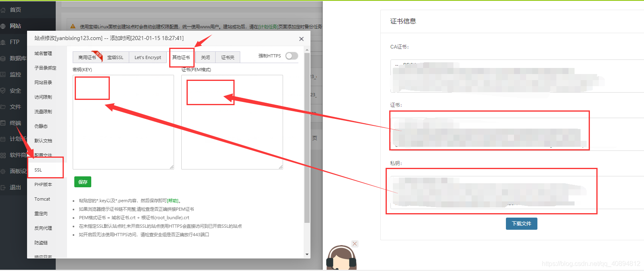Click the database icon in the sidebar

3,58
